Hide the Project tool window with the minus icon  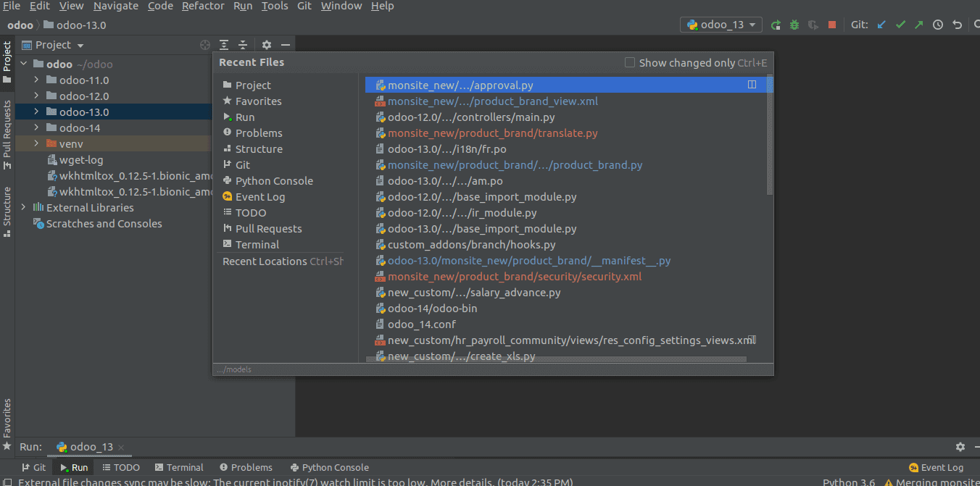click(286, 45)
